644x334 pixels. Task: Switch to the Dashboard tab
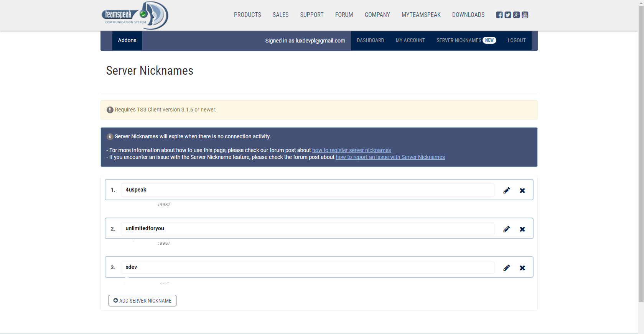click(370, 41)
